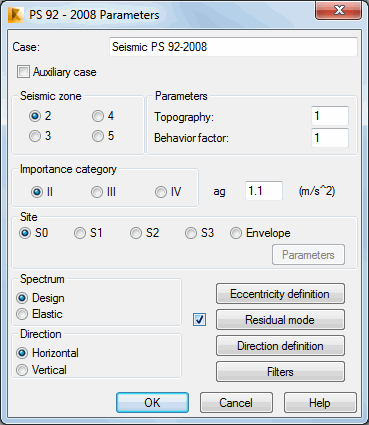The height and width of the screenshot is (425, 369).
Task: Enable the Auxiliary case checkbox
Action: [x=23, y=72]
